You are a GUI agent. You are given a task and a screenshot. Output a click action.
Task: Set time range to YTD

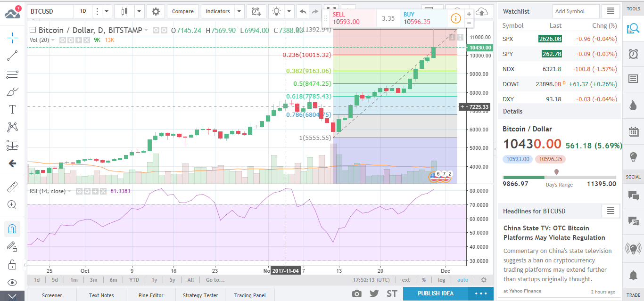pos(134,280)
